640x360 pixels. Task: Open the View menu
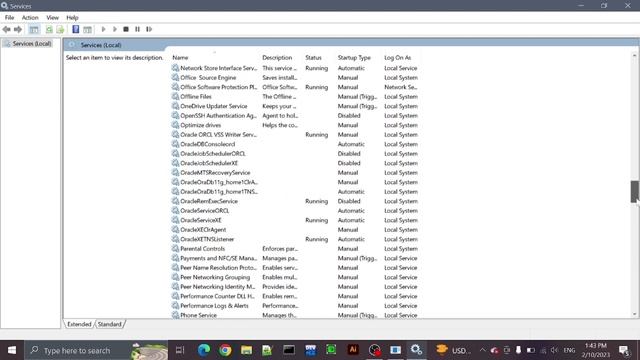(52, 18)
